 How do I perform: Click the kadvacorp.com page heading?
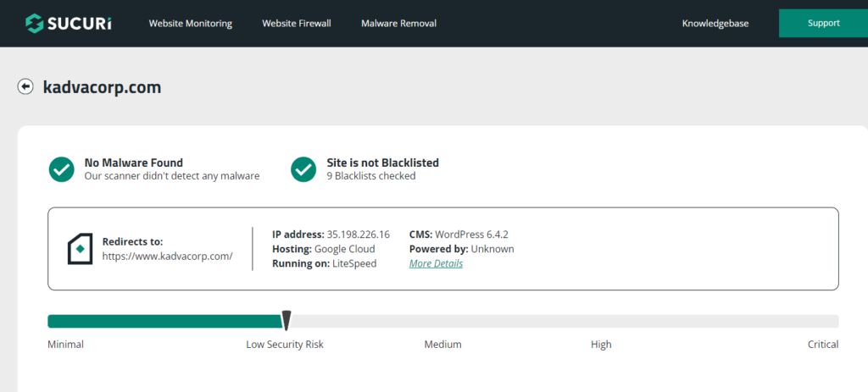coord(103,87)
